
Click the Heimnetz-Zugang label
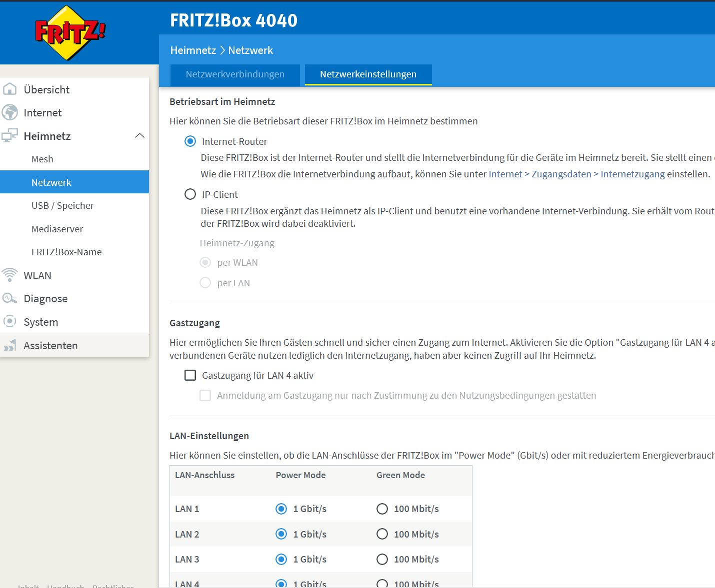[x=237, y=243]
